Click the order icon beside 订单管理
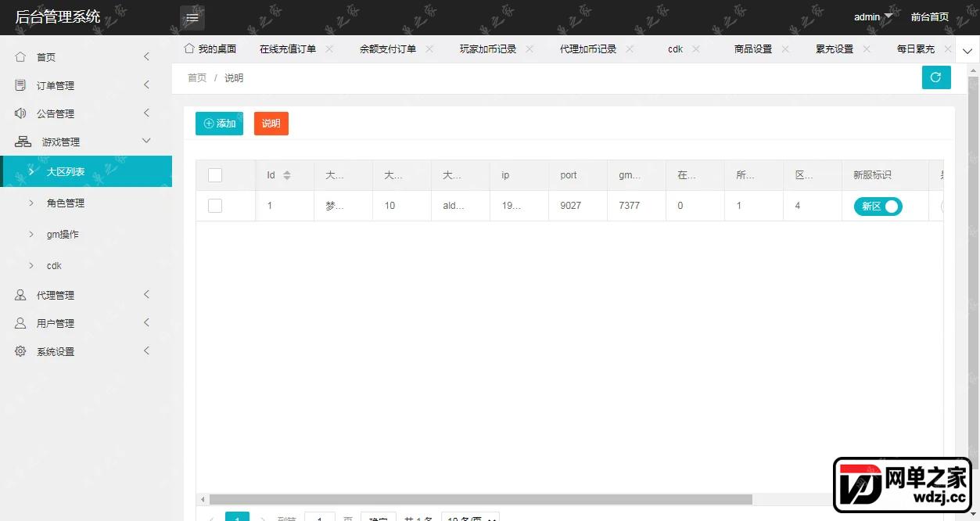The height and width of the screenshot is (521, 980). (21, 85)
